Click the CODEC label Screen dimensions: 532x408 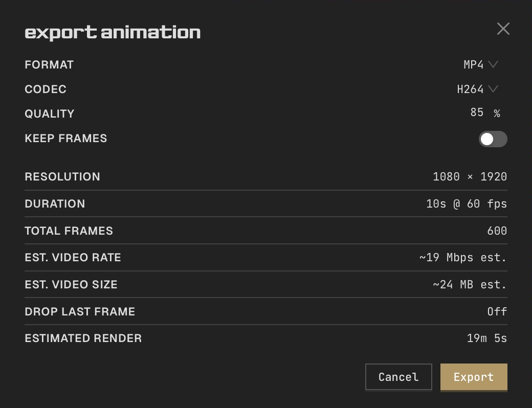tap(46, 89)
